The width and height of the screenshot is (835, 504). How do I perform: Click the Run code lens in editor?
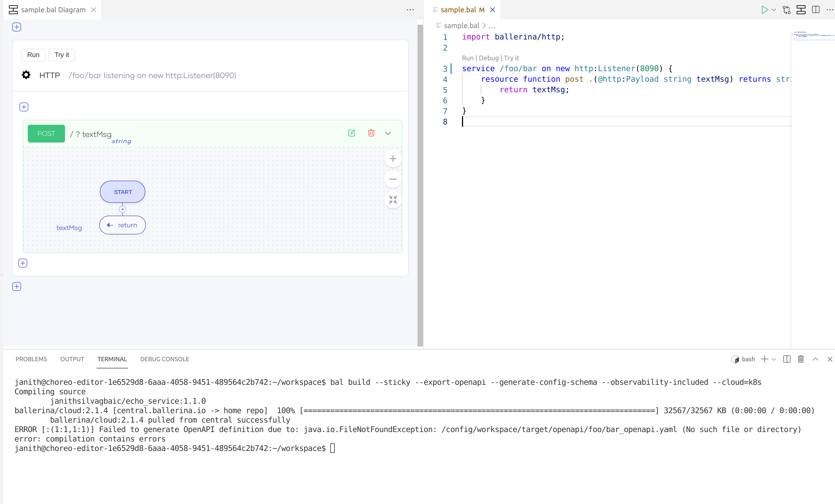coord(468,58)
